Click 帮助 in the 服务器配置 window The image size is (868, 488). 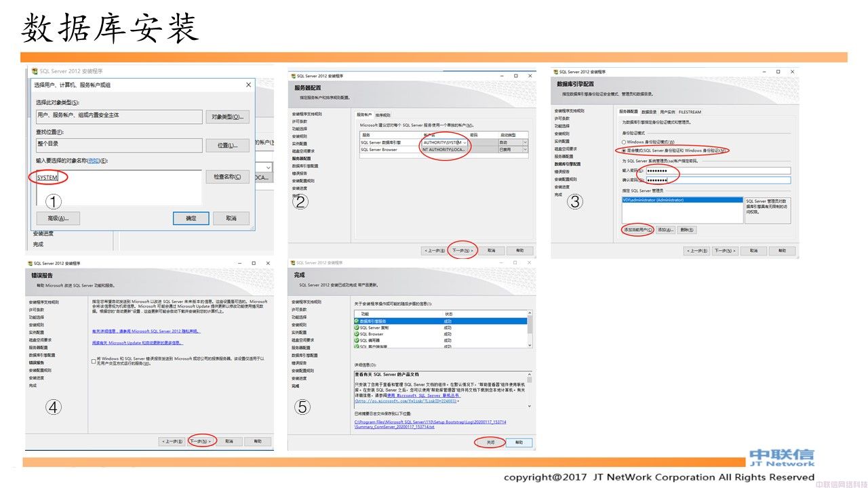[x=519, y=250]
